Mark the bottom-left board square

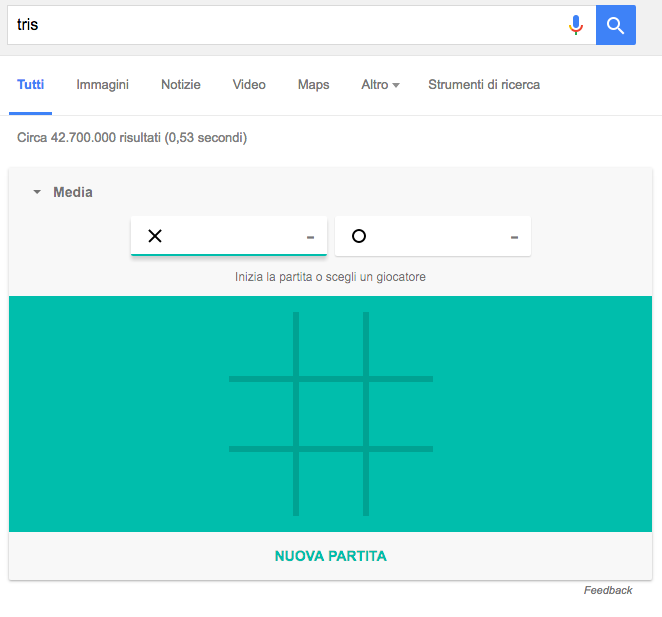tap(262, 483)
